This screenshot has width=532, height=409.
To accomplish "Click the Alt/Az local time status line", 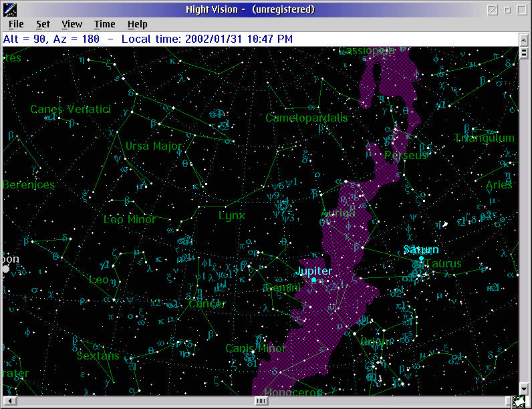I will click(148, 39).
